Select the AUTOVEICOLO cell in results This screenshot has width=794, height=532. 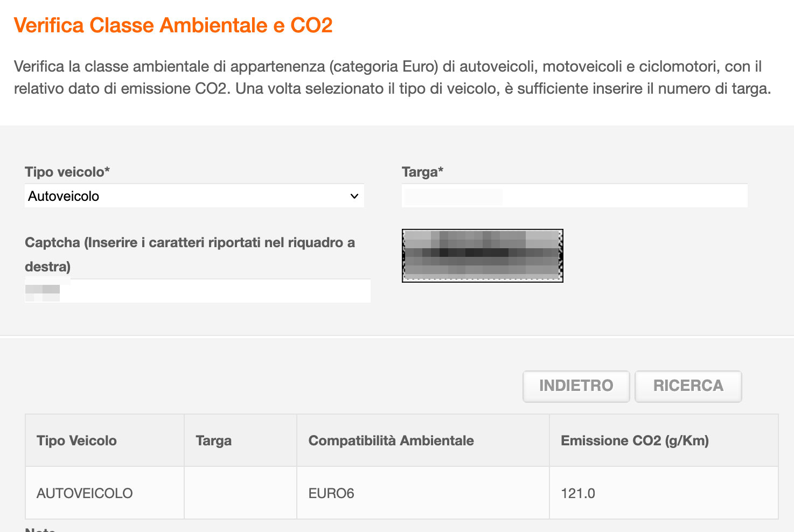point(105,493)
